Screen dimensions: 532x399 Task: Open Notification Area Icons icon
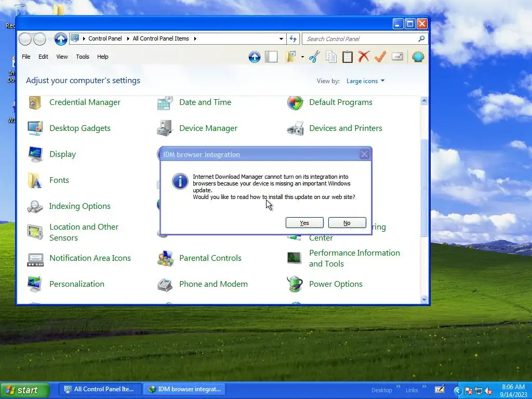(35, 260)
